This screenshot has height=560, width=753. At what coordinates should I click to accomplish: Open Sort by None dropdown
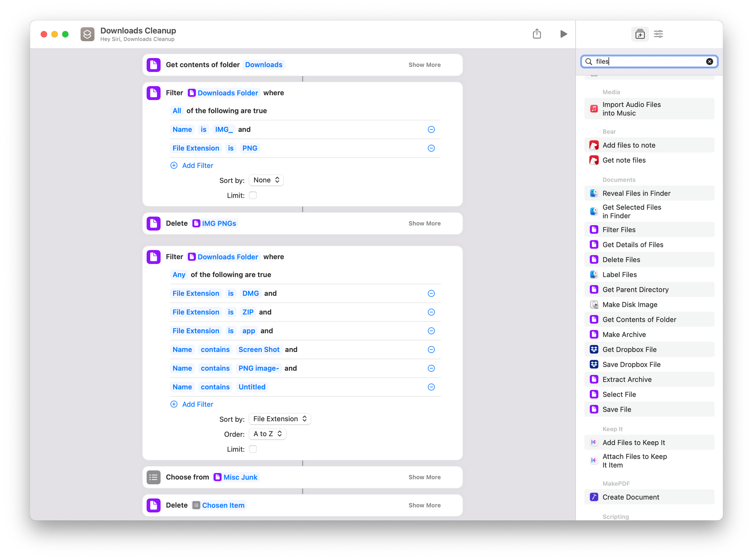pos(266,180)
